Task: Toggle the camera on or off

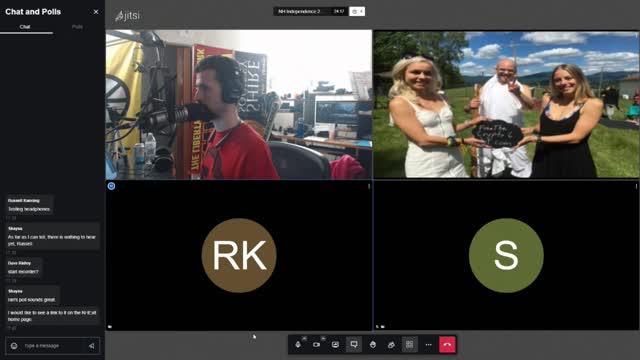Action: click(316, 344)
